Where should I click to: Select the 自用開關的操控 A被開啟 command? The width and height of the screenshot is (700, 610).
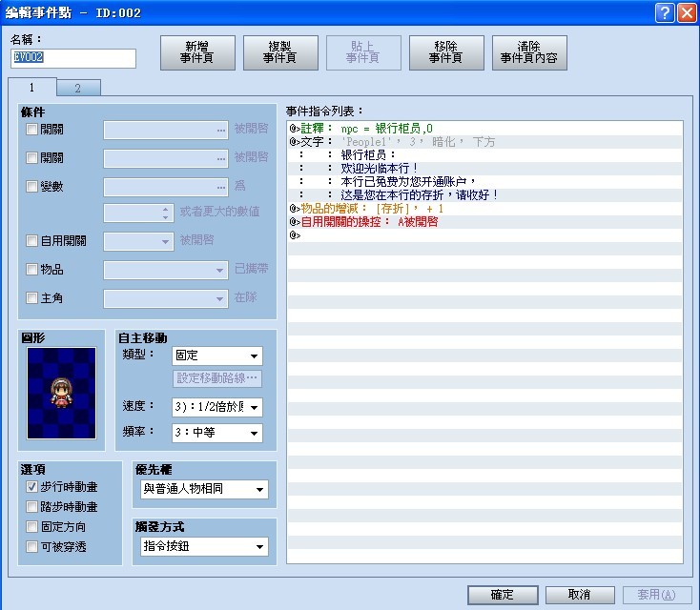(484, 222)
